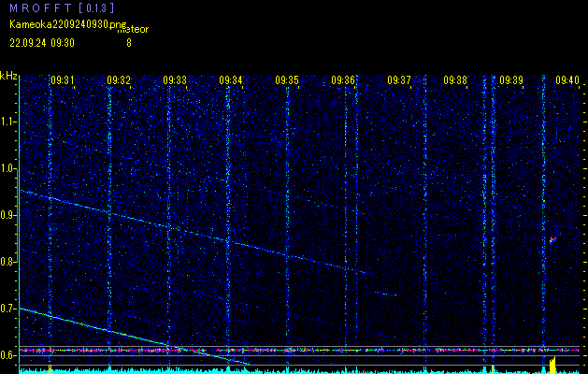Click the 0.8 kHz frequency axis label

(7, 262)
